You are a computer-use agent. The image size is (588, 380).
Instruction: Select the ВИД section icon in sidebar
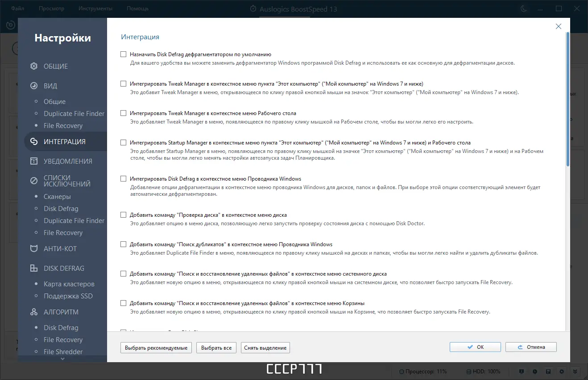coord(34,86)
